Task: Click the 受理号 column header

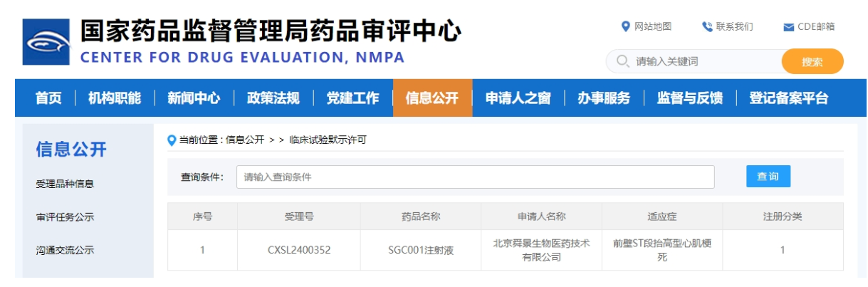Action: pos(299,216)
